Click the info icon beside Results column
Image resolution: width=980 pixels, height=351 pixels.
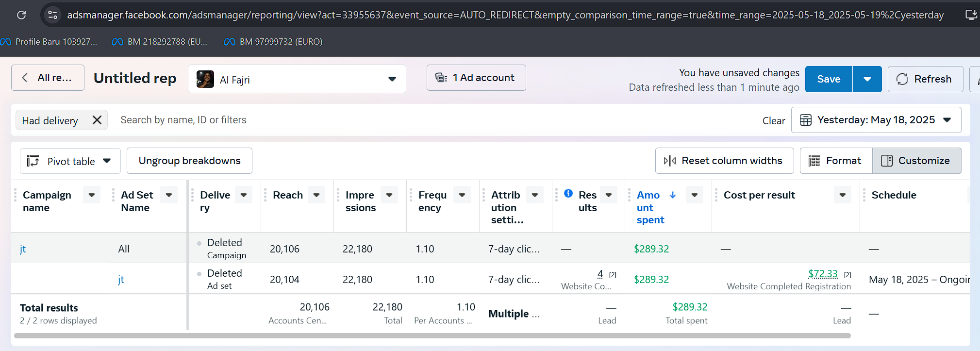(x=568, y=193)
